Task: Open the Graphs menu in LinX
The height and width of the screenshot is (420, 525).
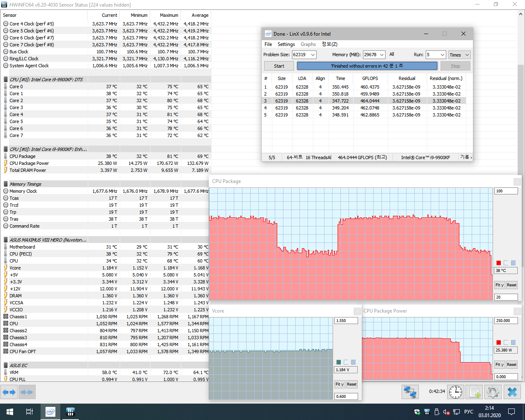Action: (308, 44)
